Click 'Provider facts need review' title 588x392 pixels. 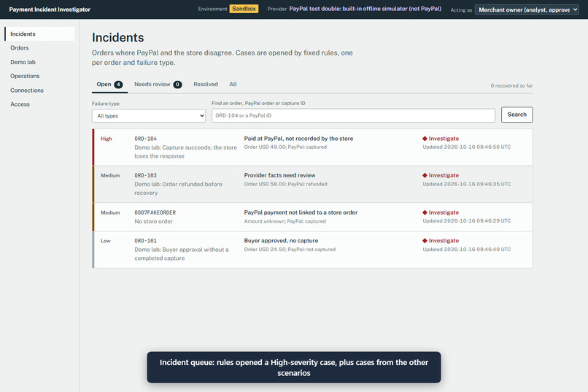[x=279, y=175]
